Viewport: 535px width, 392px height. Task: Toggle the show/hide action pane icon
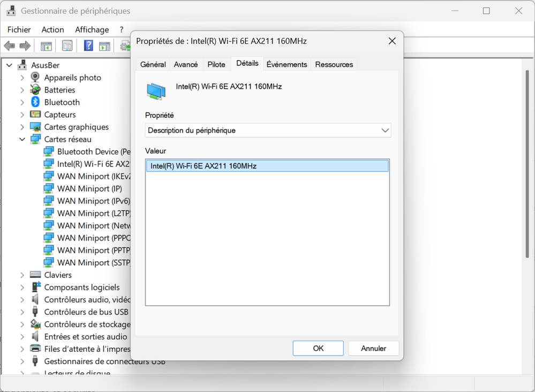105,46
